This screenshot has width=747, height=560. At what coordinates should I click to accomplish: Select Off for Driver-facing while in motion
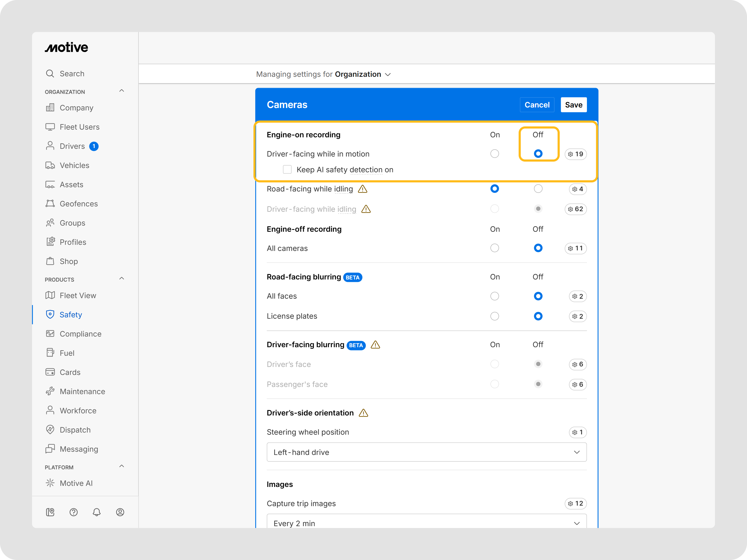(538, 154)
